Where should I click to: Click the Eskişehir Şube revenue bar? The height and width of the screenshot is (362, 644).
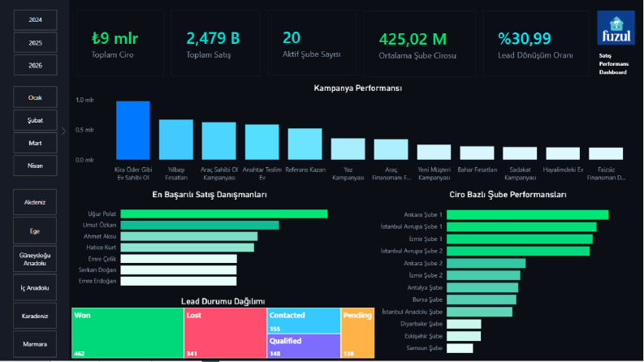click(464, 336)
